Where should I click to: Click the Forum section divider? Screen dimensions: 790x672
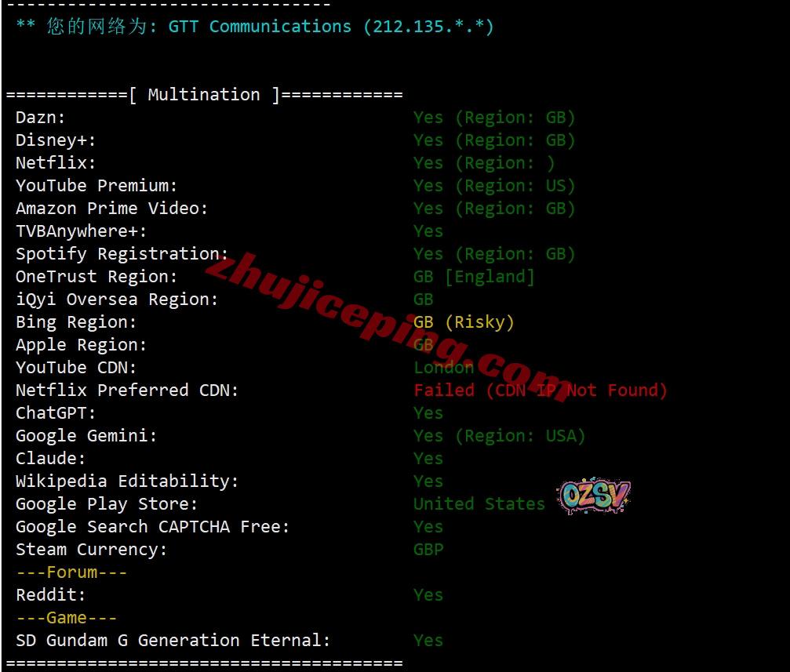tap(71, 572)
